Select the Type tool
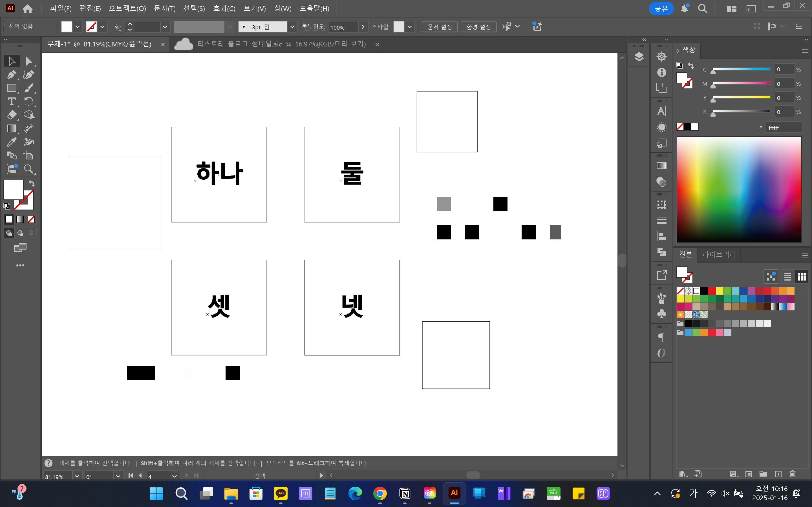The height and width of the screenshot is (507, 812). click(12, 102)
